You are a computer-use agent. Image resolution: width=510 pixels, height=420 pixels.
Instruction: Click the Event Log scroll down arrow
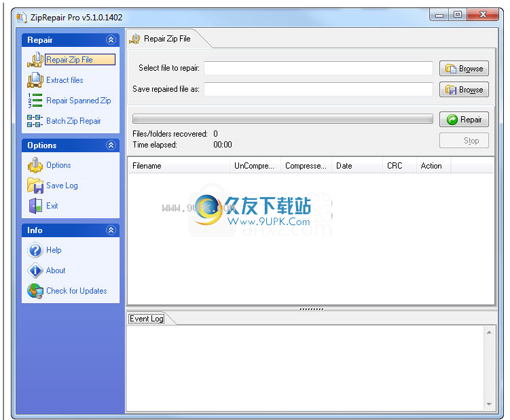pos(489,404)
